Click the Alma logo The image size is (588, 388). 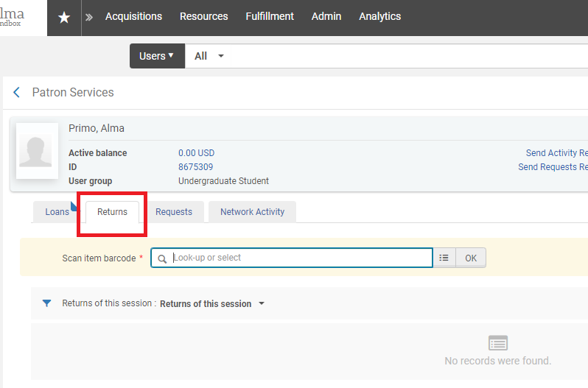(x=12, y=17)
